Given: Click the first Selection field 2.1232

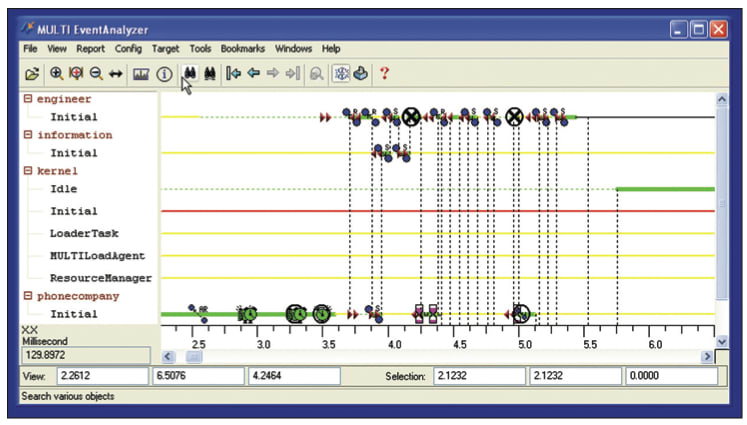Looking at the screenshot, I should coord(479,376).
